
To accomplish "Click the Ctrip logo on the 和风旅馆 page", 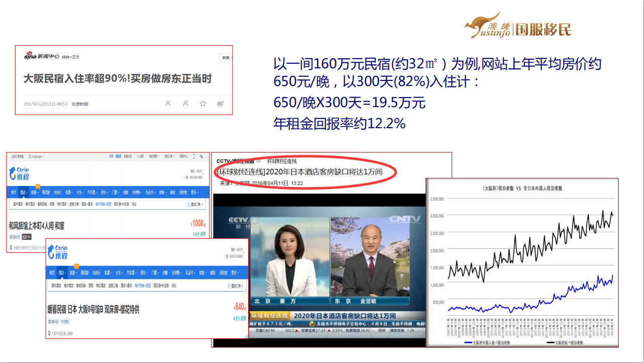I will tap(19, 173).
